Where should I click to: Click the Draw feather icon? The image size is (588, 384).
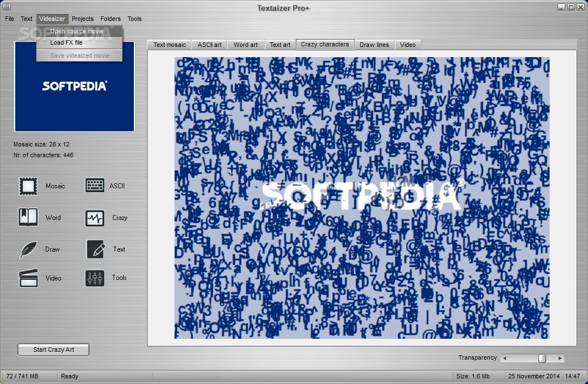click(28, 249)
